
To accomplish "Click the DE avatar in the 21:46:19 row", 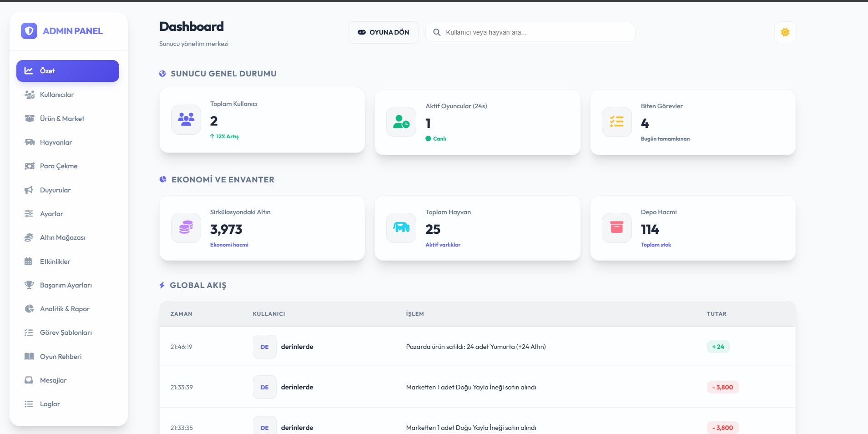I will [264, 347].
